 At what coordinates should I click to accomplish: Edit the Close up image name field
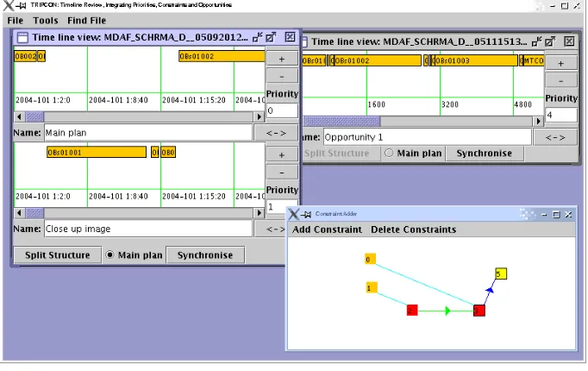148,229
